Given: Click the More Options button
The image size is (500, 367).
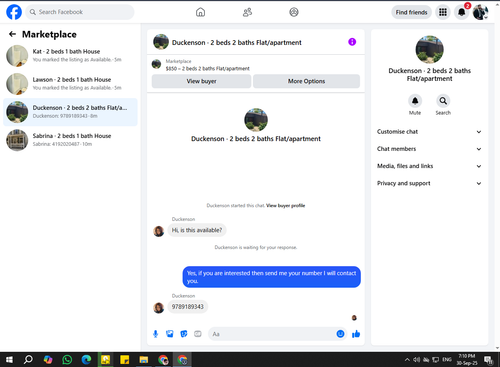Looking at the screenshot, I should 306,81.
